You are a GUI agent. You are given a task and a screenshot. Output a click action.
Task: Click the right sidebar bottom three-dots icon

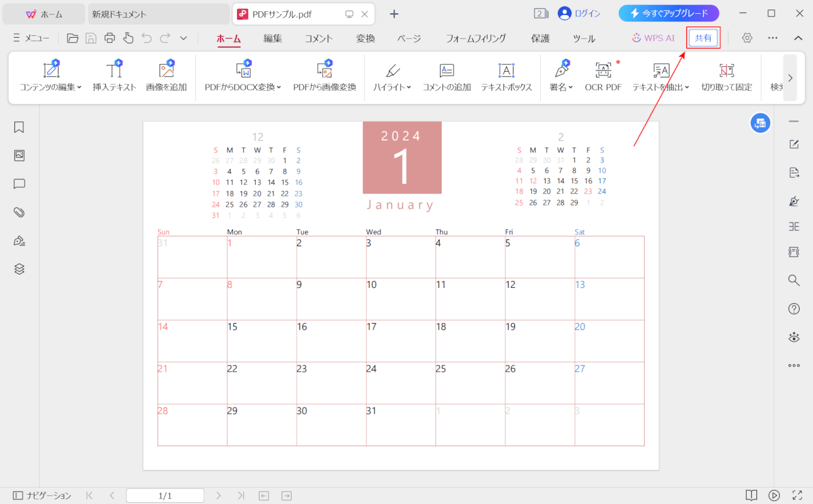794,365
